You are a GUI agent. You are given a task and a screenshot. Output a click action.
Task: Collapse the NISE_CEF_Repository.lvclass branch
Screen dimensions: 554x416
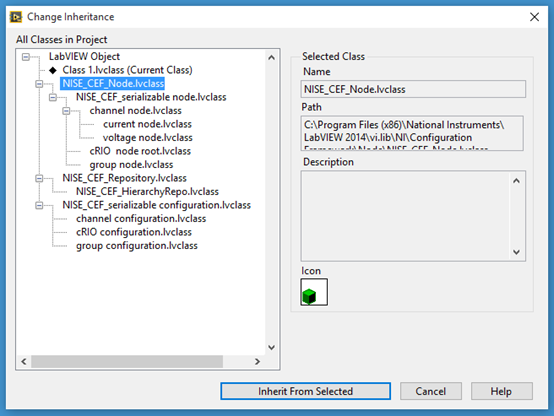(39, 178)
